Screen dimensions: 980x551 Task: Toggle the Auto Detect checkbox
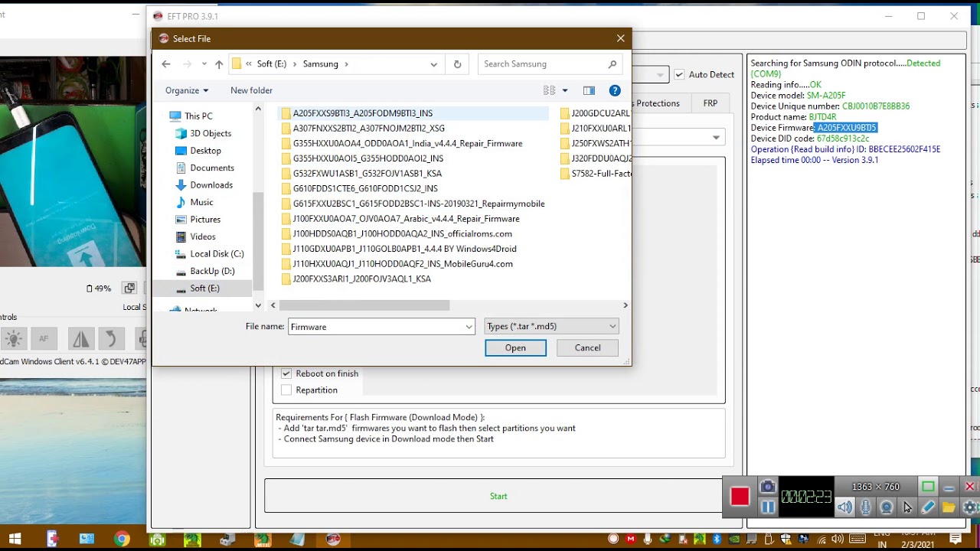coord(679,75)
